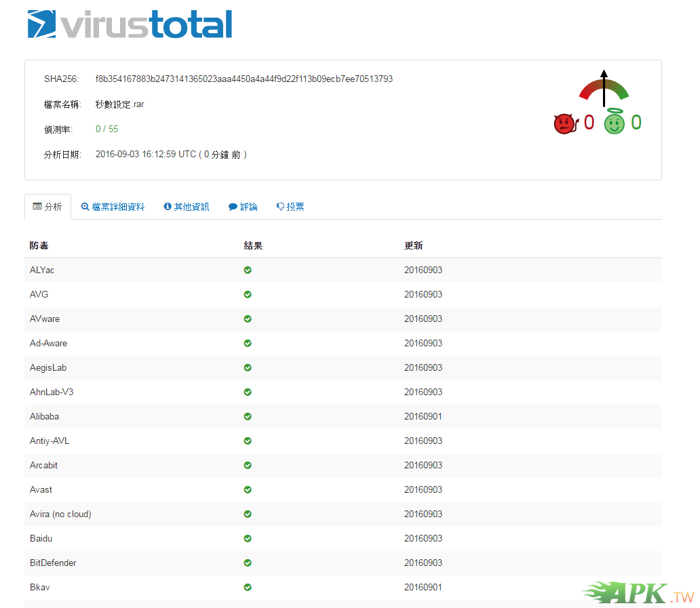Click the 更新 column header
Screen dimensions: 700x608
(413, 245)
